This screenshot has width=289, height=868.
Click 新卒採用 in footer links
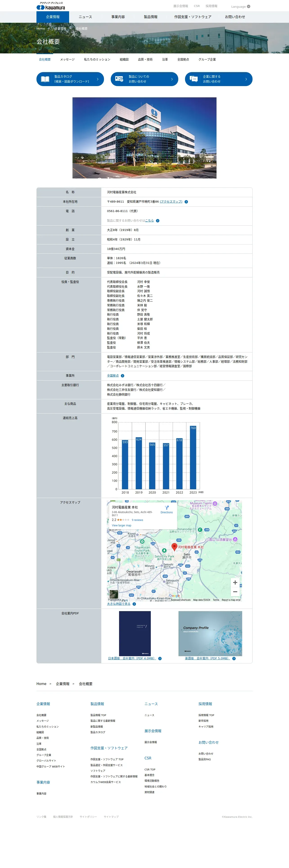click(203, 721)
